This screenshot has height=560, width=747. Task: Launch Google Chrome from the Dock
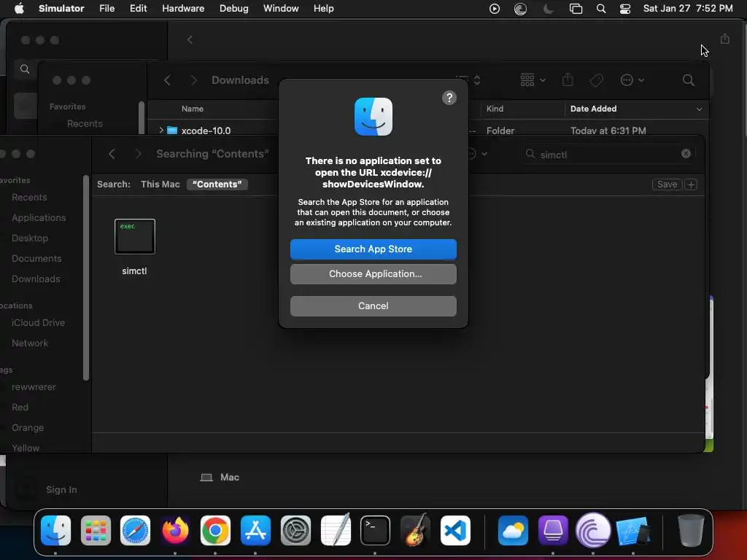coord(215,530)
